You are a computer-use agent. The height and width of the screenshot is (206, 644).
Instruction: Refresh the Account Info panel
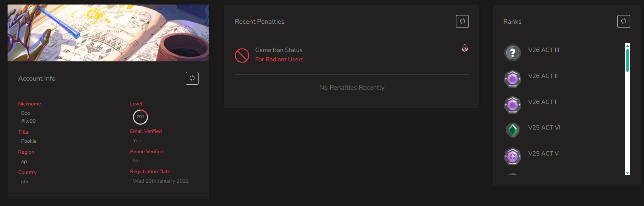192,78
